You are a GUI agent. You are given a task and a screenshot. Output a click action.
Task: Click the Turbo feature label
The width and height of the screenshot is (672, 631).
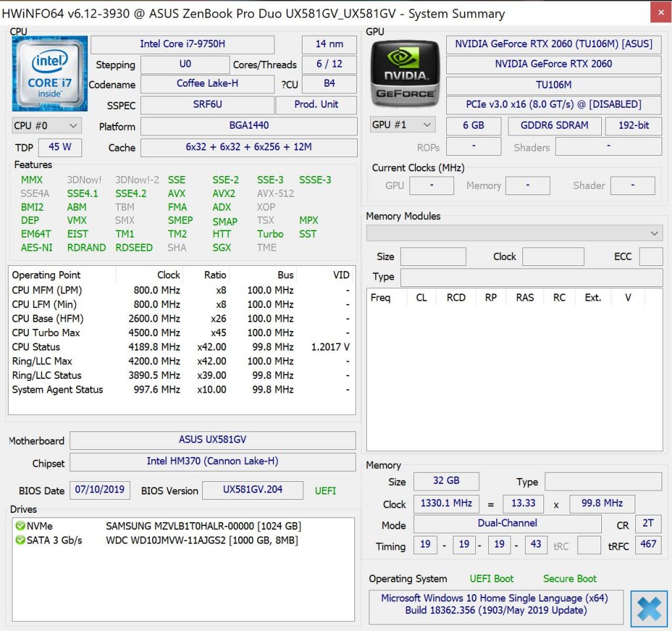270,234
